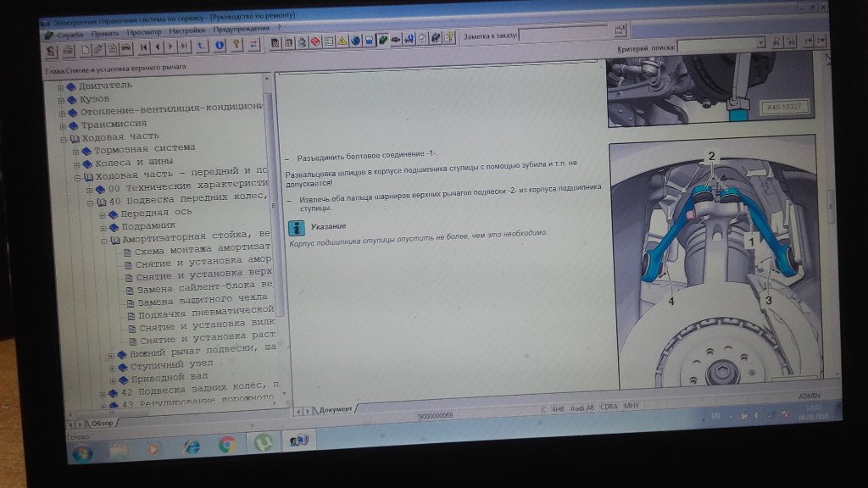Expand the Двигатель tree node

tap(61, 86)
